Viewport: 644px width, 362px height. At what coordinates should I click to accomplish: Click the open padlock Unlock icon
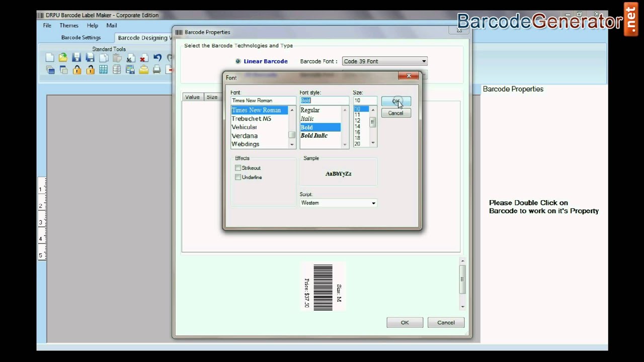tap(90, 70)
